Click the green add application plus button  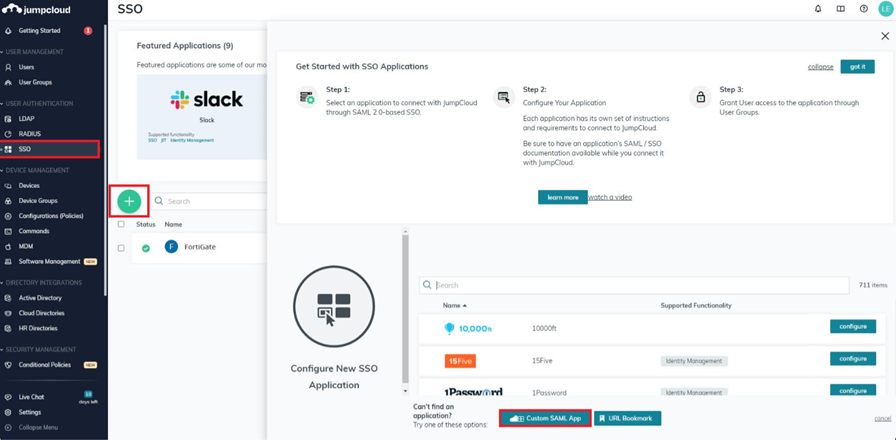point(128,201)
